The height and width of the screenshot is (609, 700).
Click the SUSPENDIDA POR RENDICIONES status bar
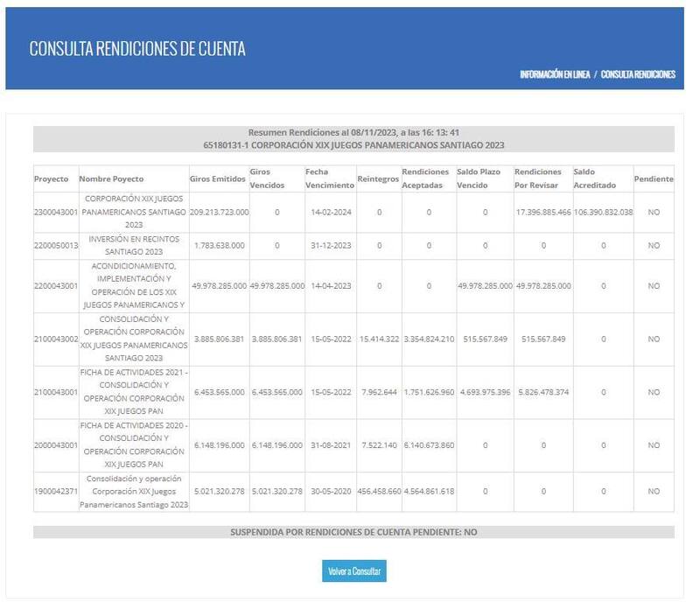click(x=353, y=532)
